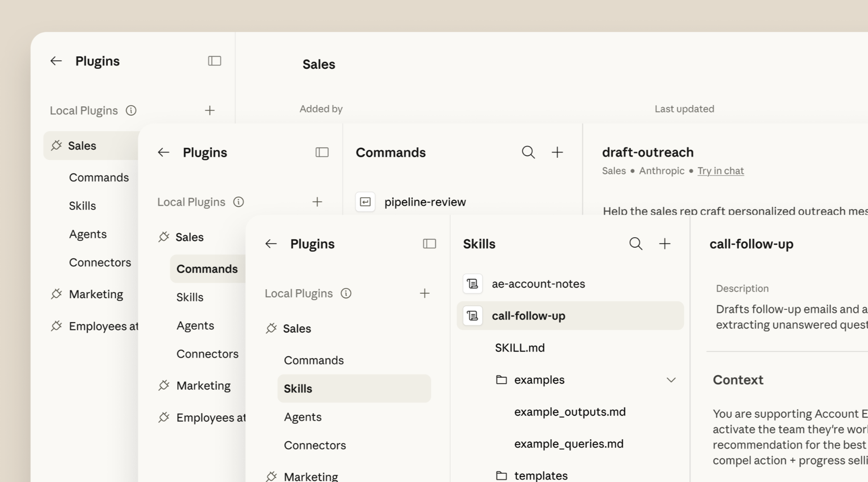Screen dimensions: 868x482
Task: Add local plugin in rear Sales window
Action: (210, 110)
